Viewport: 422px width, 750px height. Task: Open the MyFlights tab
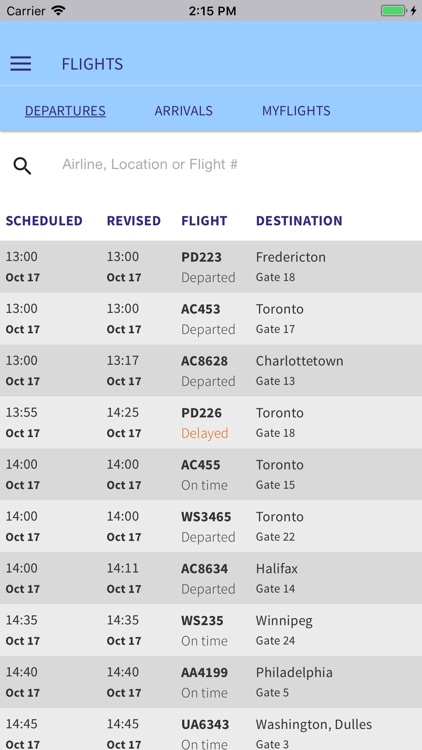coord(296,110)
